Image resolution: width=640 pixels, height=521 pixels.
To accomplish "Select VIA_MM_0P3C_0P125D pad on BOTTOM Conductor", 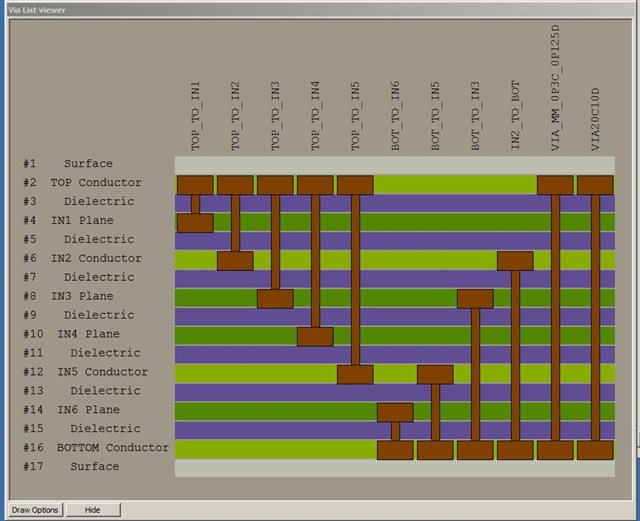I will coord(555,450).
